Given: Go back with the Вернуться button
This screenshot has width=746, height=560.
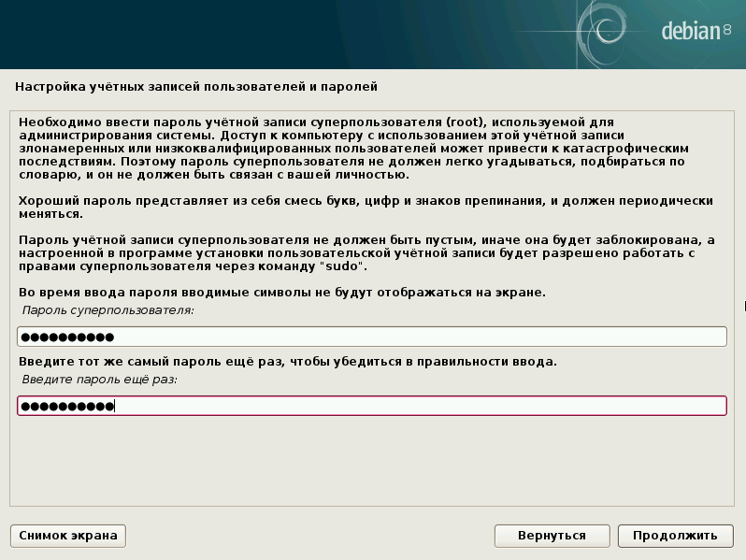Looking at the screenshot, I should click(x=552, y=536).
